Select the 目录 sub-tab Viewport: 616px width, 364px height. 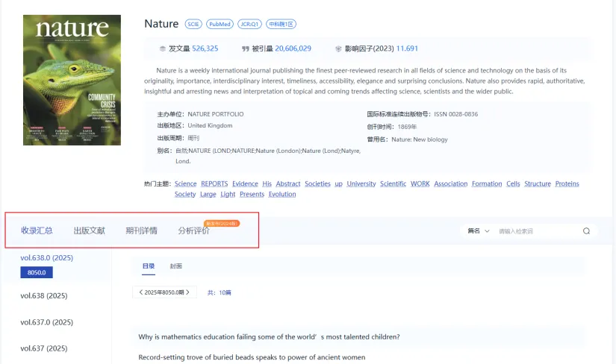click(x=149, y=266)
